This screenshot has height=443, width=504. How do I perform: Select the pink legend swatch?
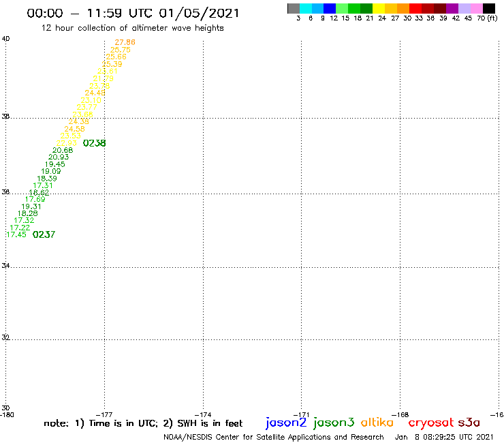(476, 8)
